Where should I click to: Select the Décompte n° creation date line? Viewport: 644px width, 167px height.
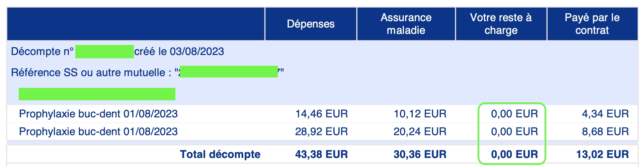click(x=117, y=52)
